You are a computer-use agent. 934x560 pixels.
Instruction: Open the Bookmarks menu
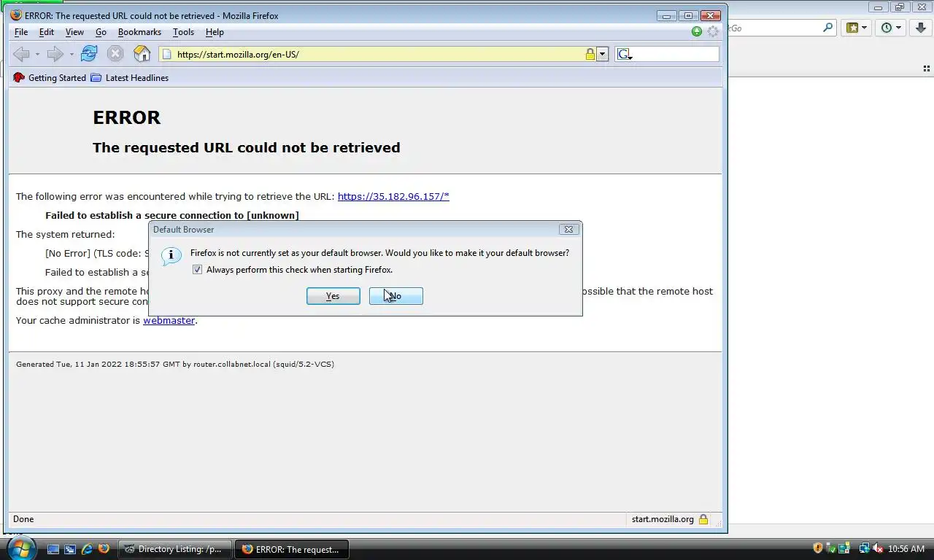point(139,32)
